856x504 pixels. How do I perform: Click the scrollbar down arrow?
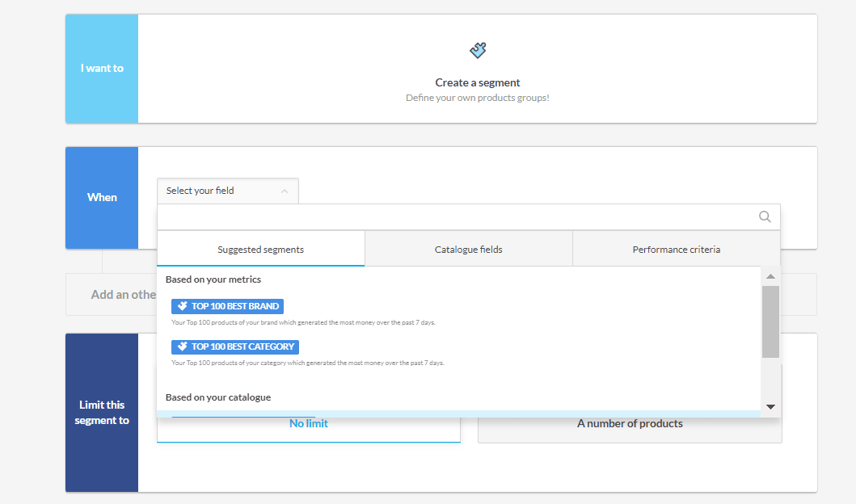[x=770, y=407]
